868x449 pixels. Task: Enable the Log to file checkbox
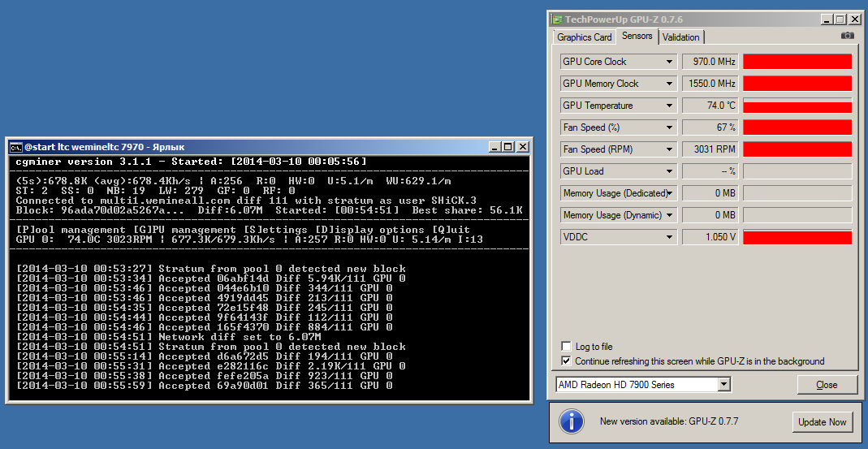click(x=566, y=347)
